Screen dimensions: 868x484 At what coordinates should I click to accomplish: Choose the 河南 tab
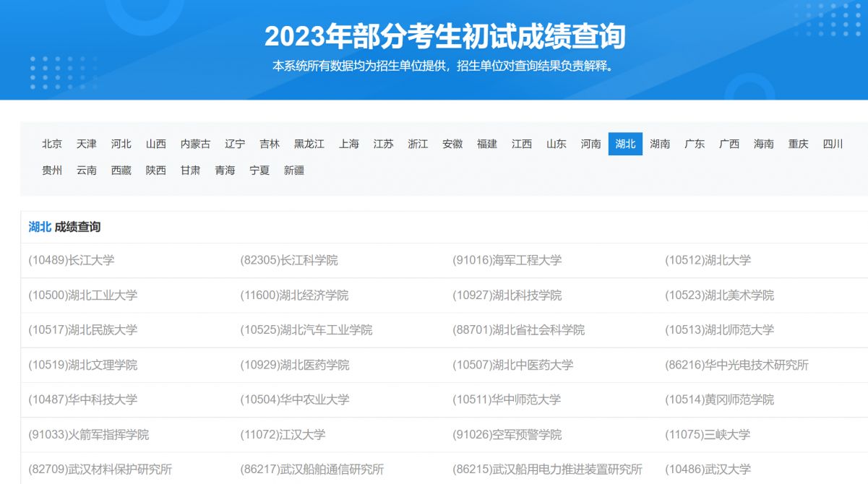pyautogui.click(x=591, y=144)
